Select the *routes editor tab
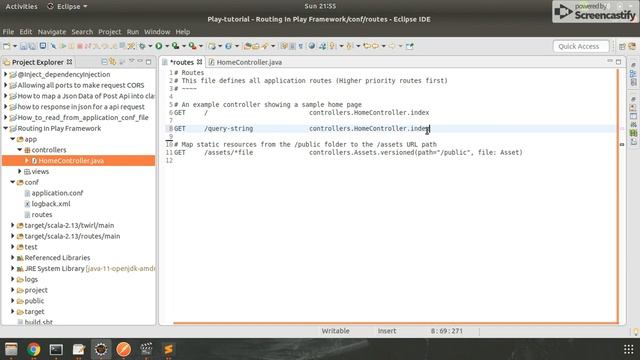Screen dimensions: 640x360 (182, 62)
